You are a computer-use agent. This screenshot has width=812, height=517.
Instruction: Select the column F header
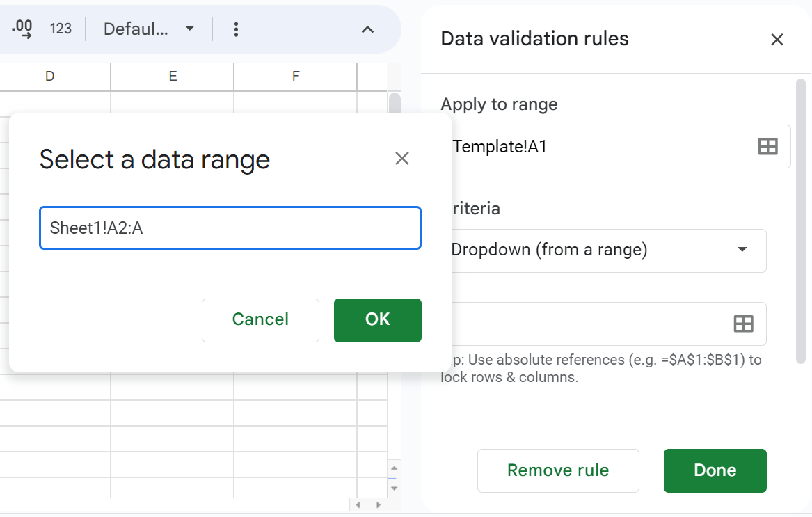pyautogui.click(x=296, y=77)
